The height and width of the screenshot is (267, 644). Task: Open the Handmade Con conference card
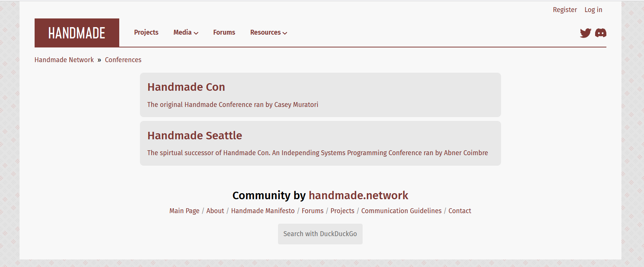click(320, 95)
